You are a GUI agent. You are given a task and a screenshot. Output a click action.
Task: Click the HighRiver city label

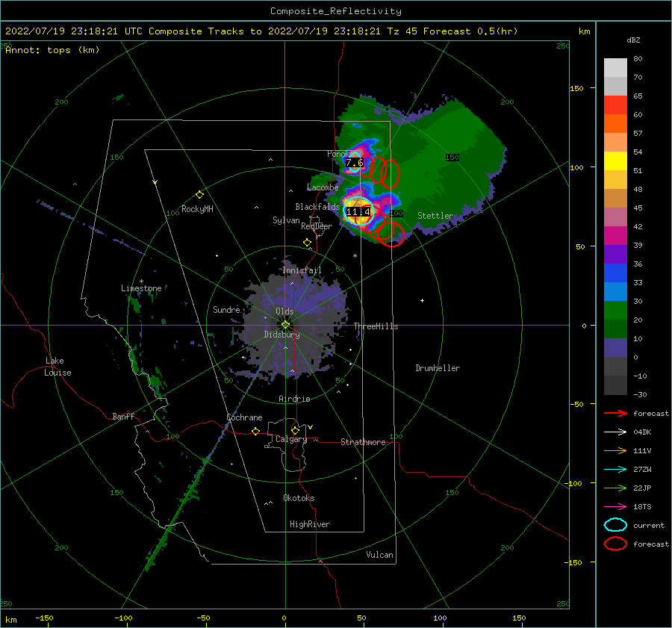(310, 524)
